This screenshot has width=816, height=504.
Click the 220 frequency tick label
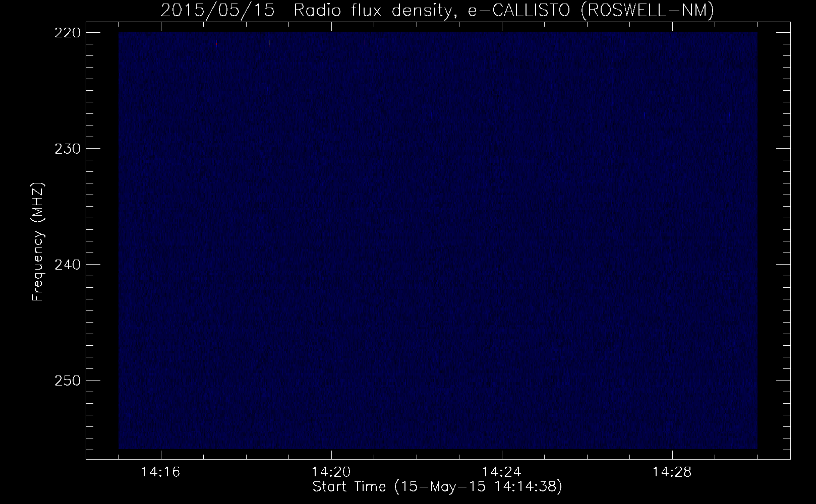click(x=67, y=33)
